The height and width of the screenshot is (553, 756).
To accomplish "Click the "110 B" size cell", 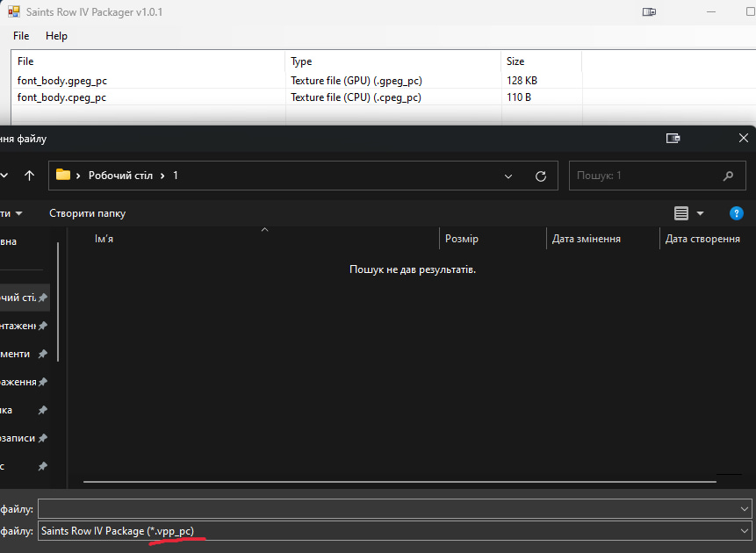I will coord(519,97).
